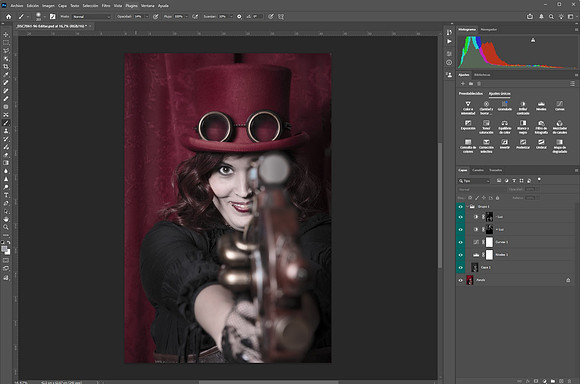Add an Umbral adjustment
The width and height of the screenshot is (580, 384).
[x=541, y=144]
